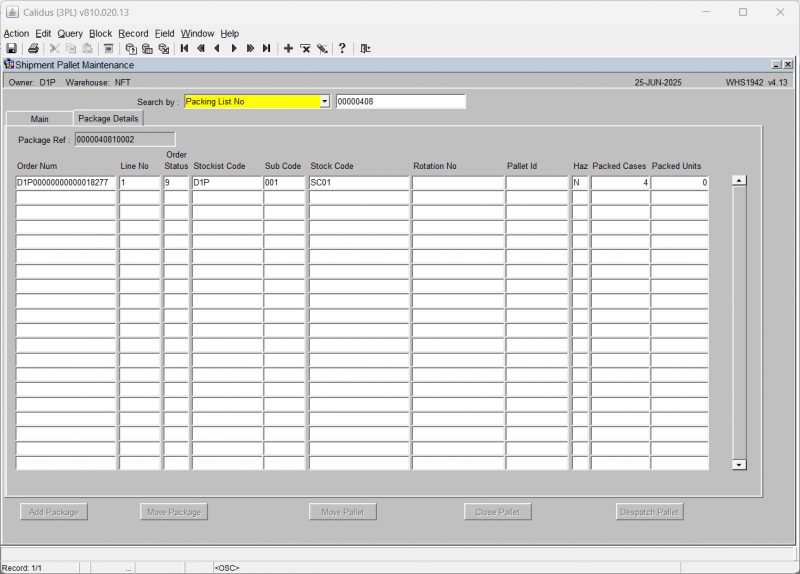Click the Enter Query icon
Image resolution: width=800 pixels, height=574 pixels.
[131, 48]
